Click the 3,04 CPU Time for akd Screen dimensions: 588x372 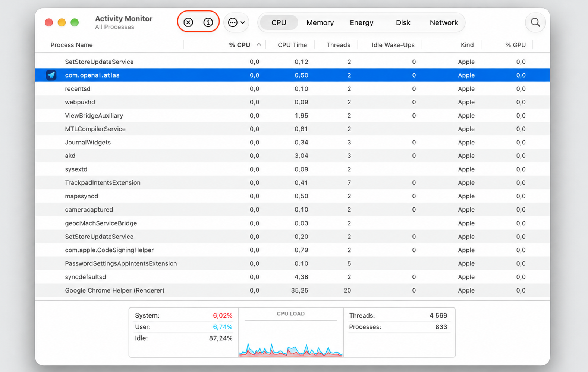click(x=301, y=156)
